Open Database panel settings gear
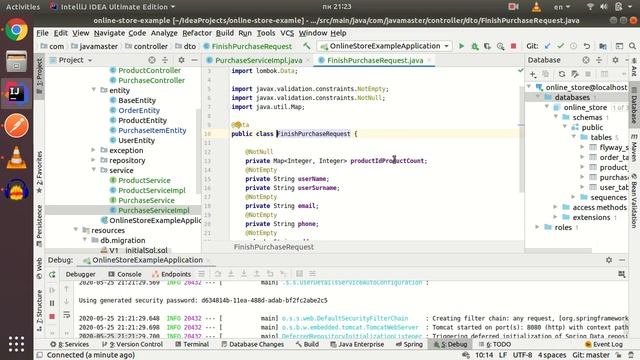Viewport: 640px width, 360px height. (615, 60)
